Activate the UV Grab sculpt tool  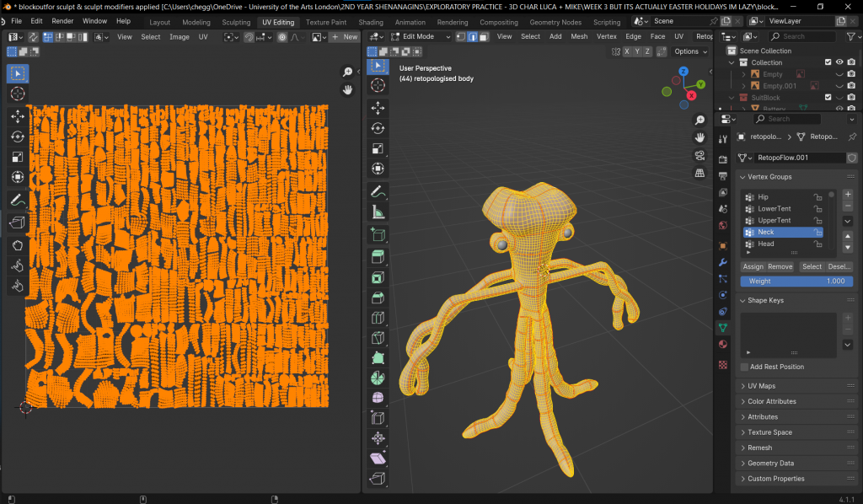18,245
